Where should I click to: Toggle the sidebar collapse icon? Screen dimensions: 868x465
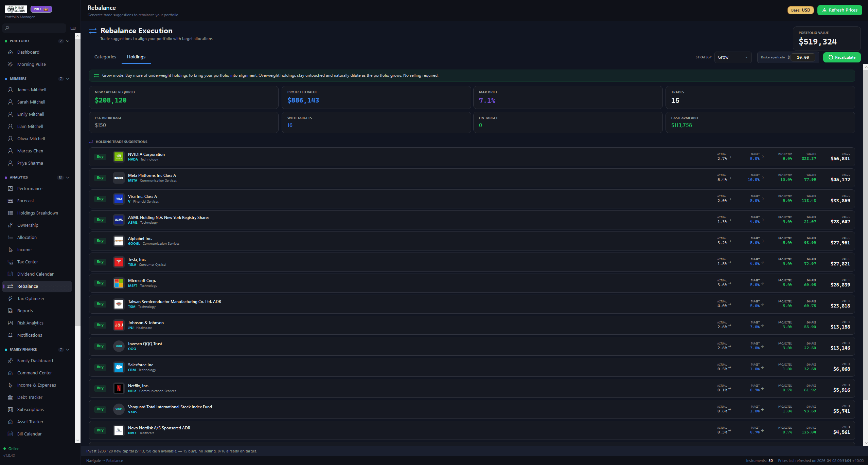coord(73,28)
